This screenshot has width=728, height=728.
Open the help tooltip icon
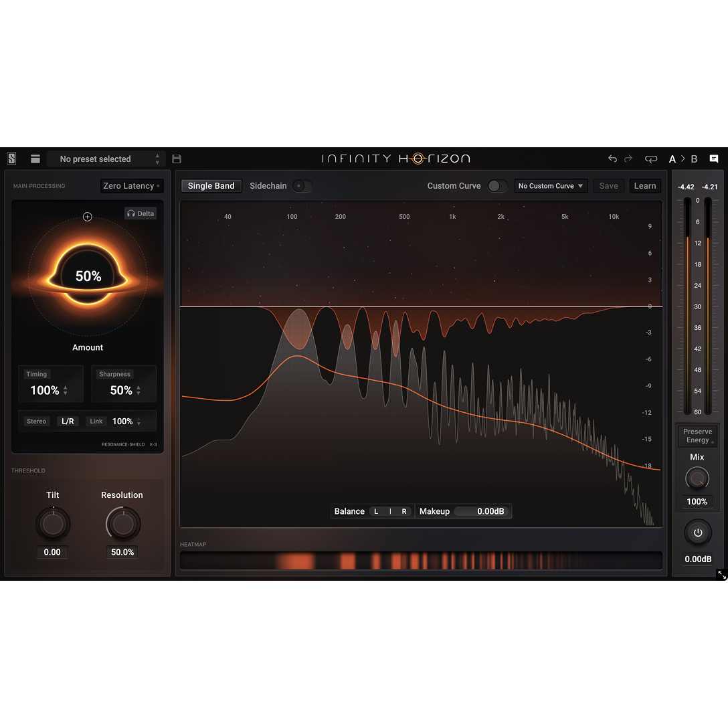pyautogui.click(x=713, y=159)
